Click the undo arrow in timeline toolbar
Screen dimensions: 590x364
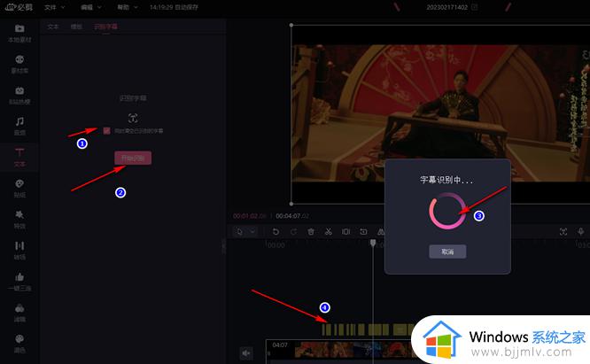(x=276, y=232)
